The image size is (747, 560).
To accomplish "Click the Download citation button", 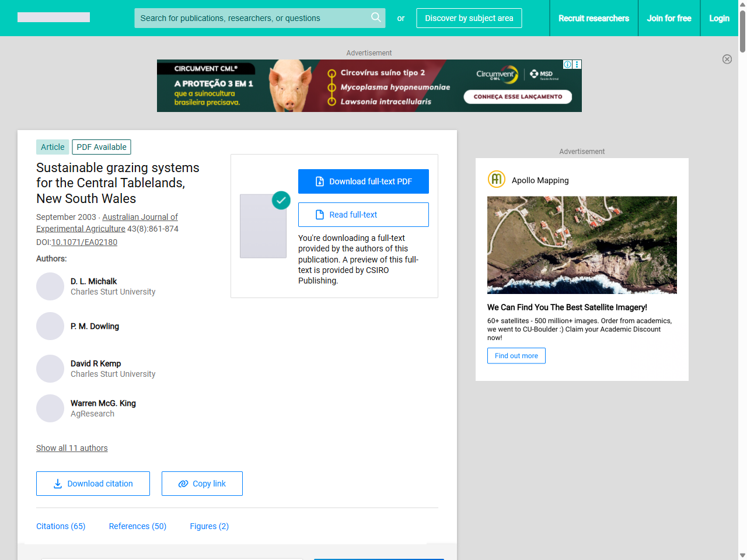I will point(93,484).
